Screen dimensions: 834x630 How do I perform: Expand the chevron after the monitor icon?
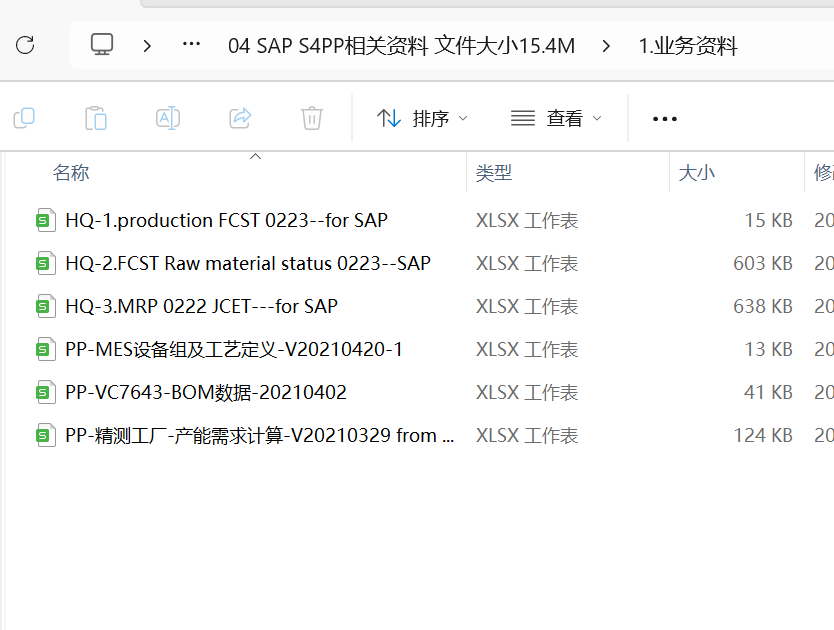[148, 45]
